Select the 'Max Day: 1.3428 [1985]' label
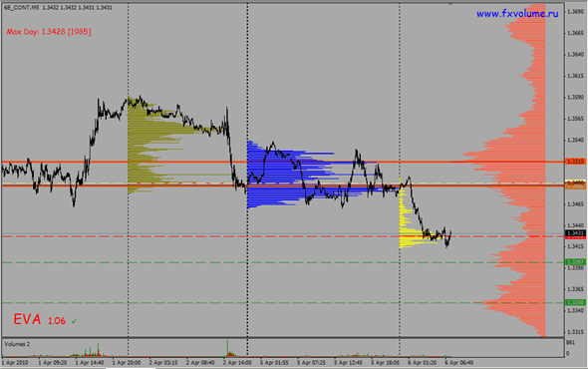The height and width of the screenshot is (369, 588). [x=49, y=32]
